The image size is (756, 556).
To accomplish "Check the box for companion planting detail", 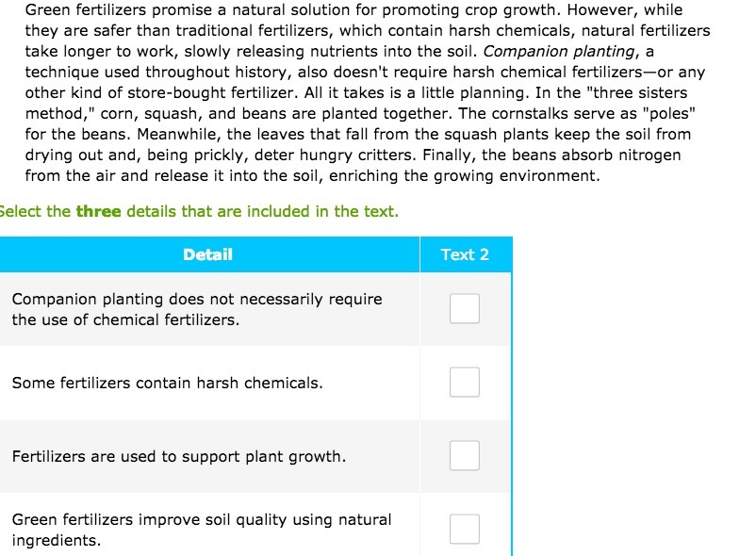I will tap(465, 308).
